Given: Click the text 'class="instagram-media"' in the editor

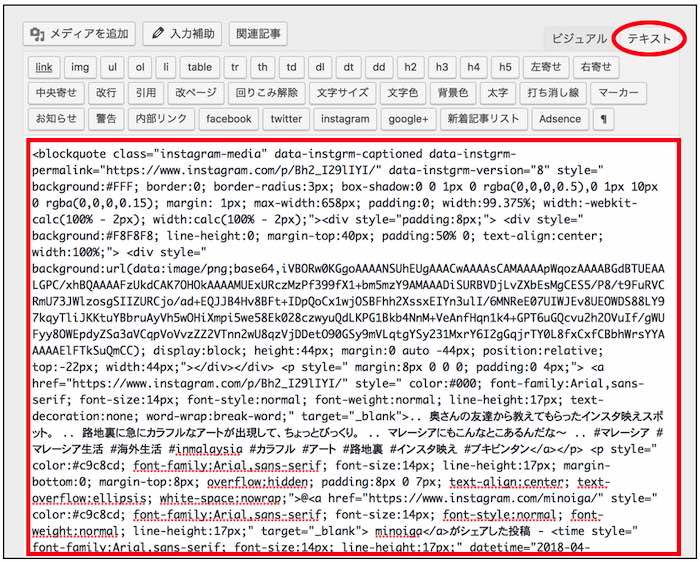Looking at the screenshot, I should pyautogui.click(x=189, y=154).
